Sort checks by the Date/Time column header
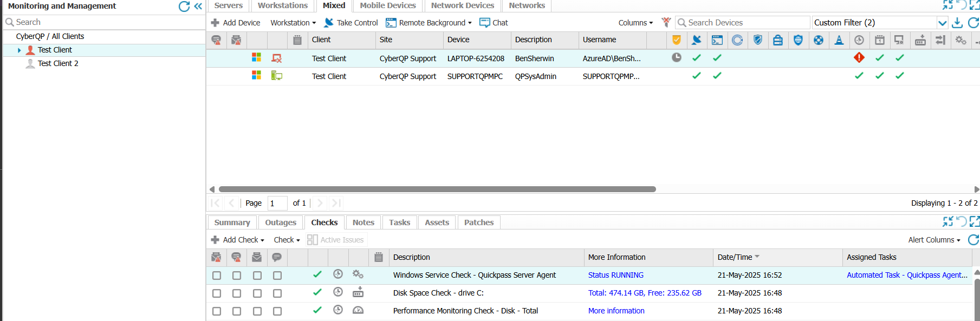The image size is (980, 321). pyautogui.click(x=777, y=257)
